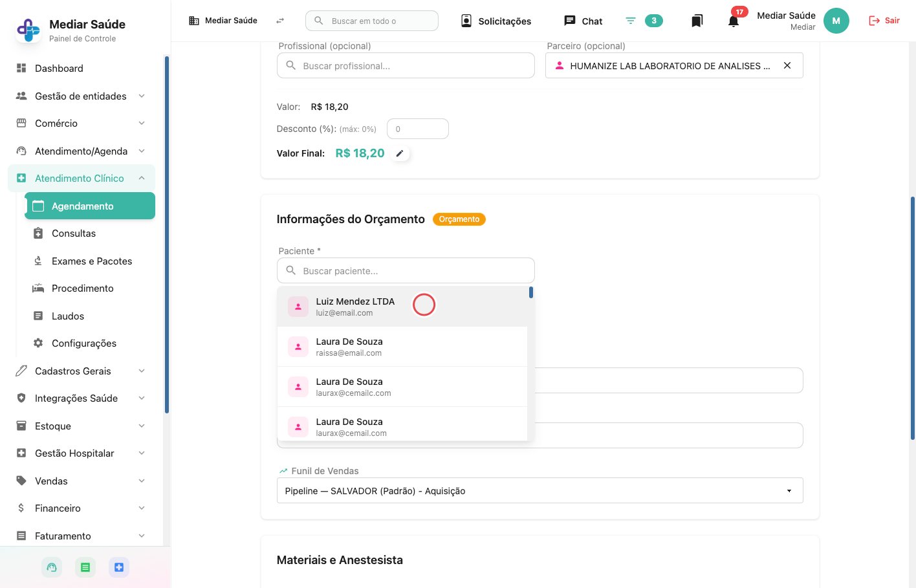Remove the HUMANIZE LAB partner selection
Screen dimensions: 916x588
[787, 65]
